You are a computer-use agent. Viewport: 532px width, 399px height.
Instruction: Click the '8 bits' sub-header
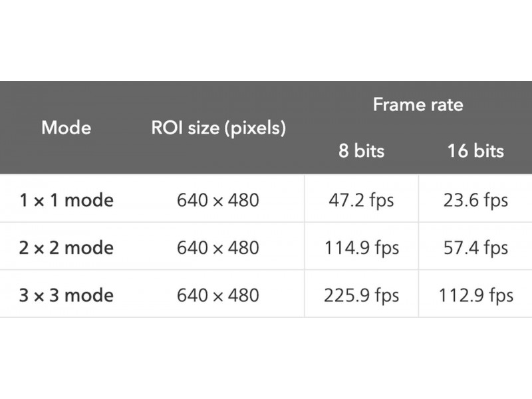pos(361,150)
